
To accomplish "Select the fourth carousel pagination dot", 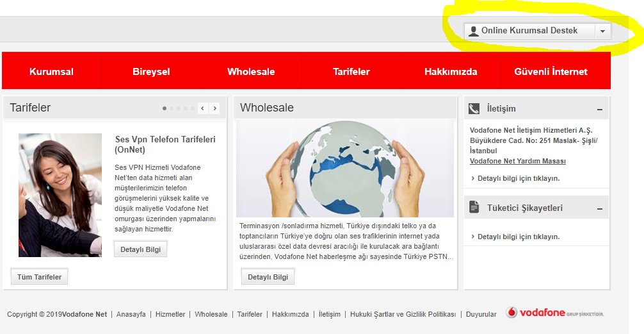I will pos(185,108).
